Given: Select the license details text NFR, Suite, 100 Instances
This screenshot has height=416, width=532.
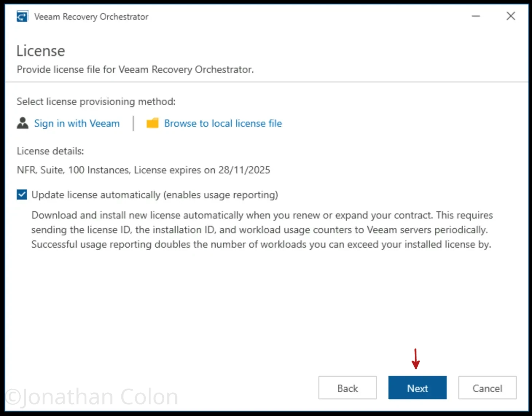Looking at the screenshot, I should (73, 170).
